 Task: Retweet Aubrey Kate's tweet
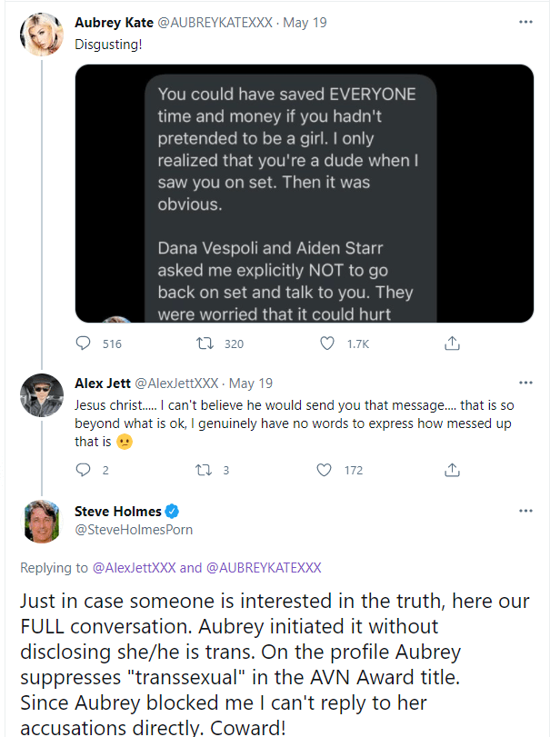[206, 344]
